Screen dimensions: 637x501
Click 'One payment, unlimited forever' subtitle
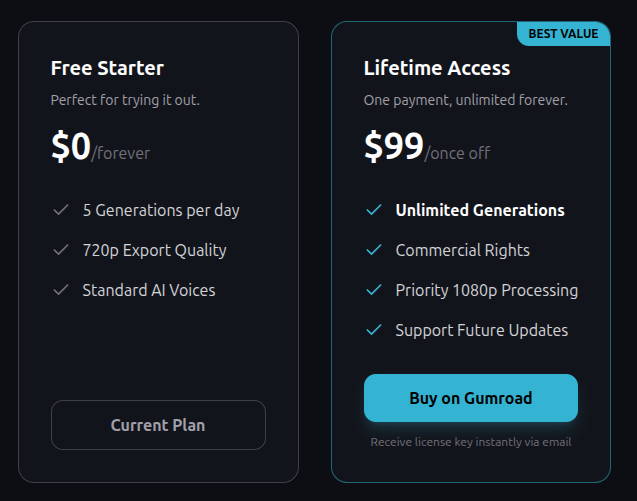click(x=465, y=100)
